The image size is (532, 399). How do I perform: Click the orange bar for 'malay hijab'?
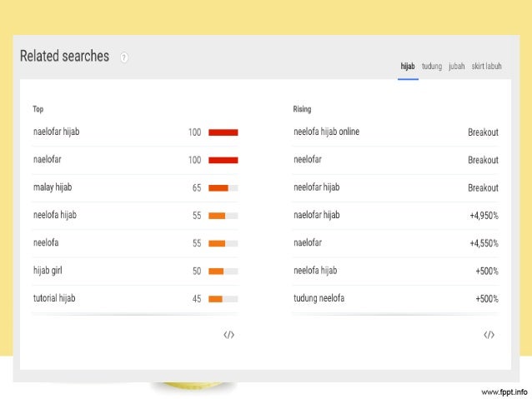(x=218, y=187)
